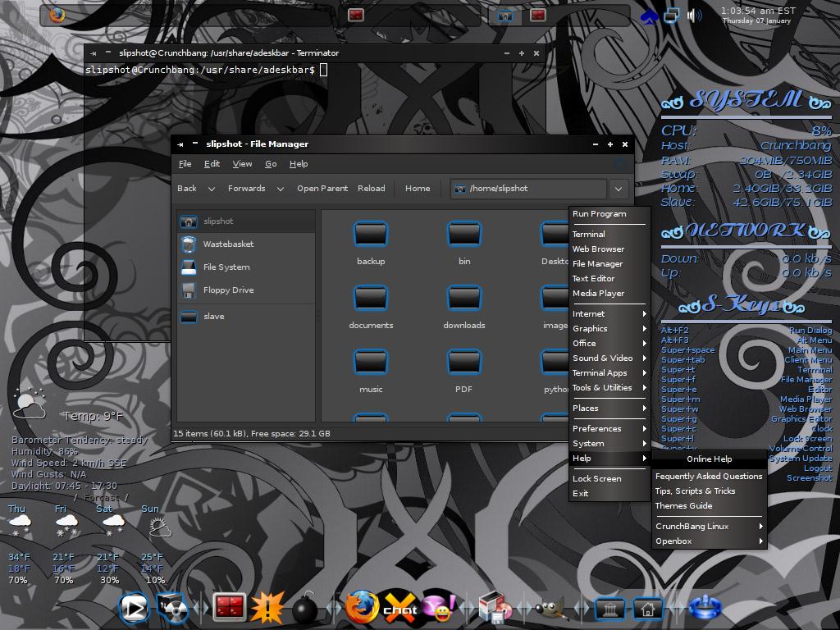840x630 pixels.
Task: Expand the Graphics submenu
Action: [610, 328]
